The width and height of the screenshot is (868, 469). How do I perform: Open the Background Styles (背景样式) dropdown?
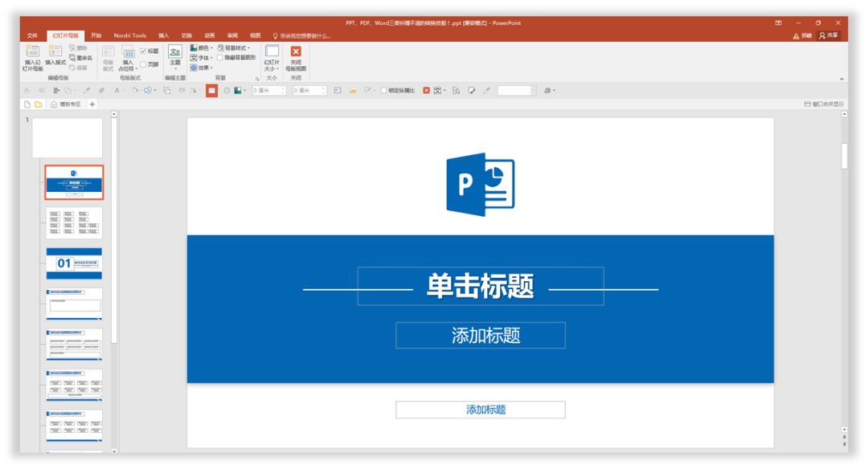coord(234,48)
